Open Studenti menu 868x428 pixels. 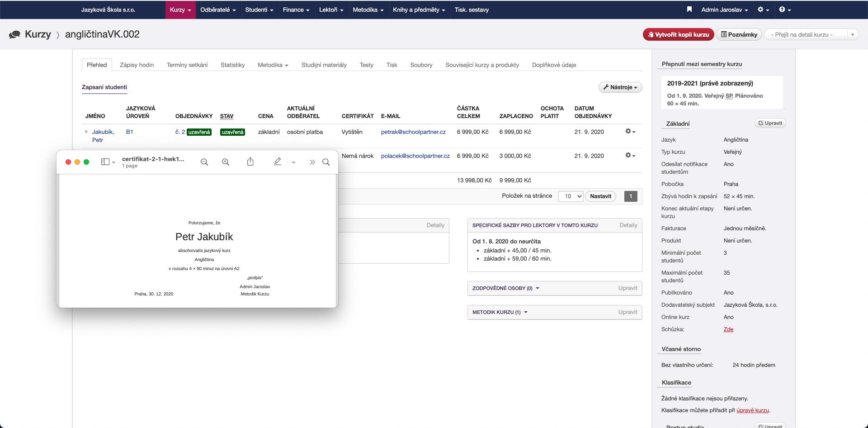point(259,10)
